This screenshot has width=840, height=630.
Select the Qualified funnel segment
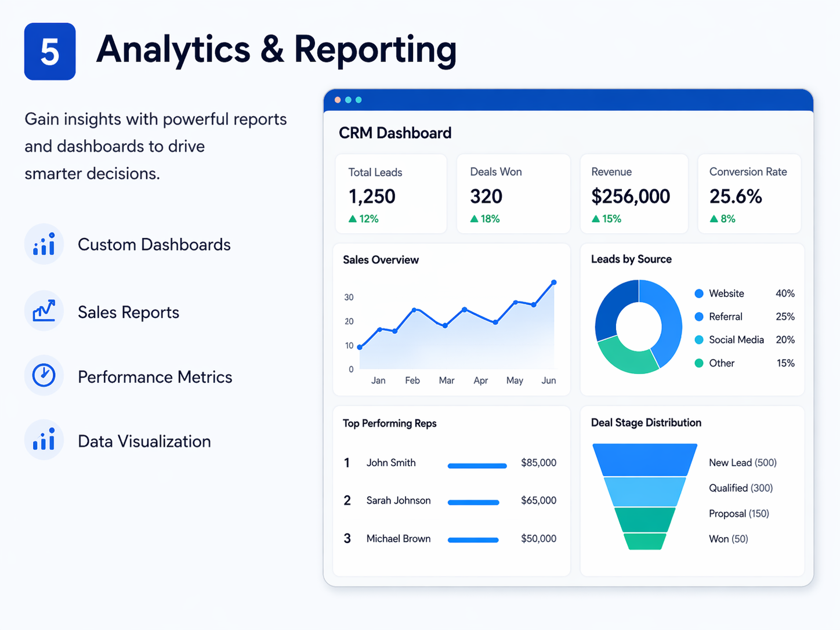coord(645,492)
